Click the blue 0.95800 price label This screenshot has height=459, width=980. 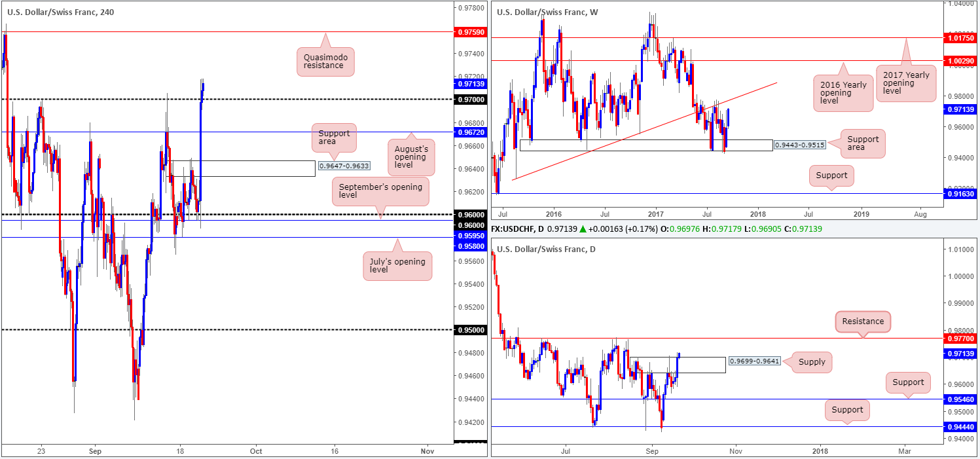pyautogui.click(x=471, y=246)
